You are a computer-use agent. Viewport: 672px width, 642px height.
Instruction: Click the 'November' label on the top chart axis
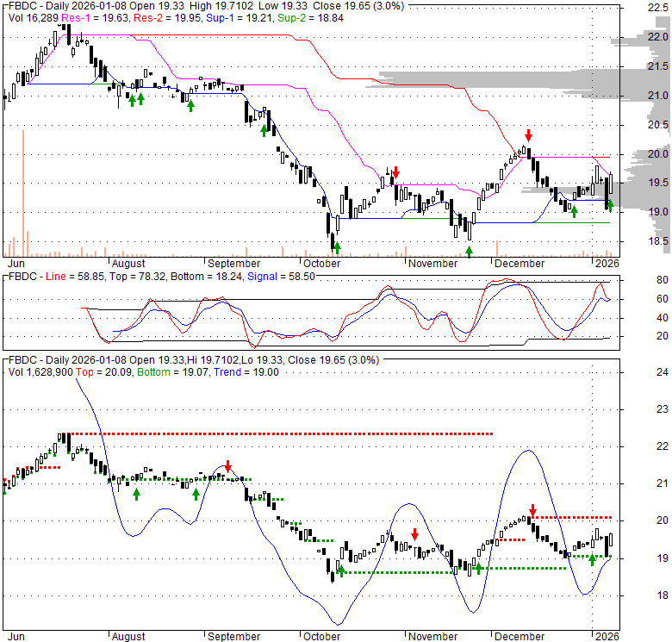pyautogui.click(x=432, y=264)
